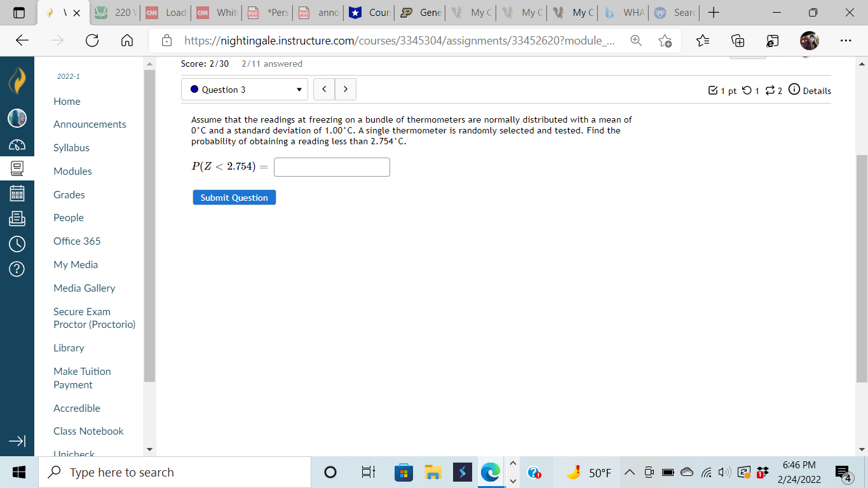Open the Inbox icon in sidebar
This screenshot has height=488, width=868.
pos(17,218)
